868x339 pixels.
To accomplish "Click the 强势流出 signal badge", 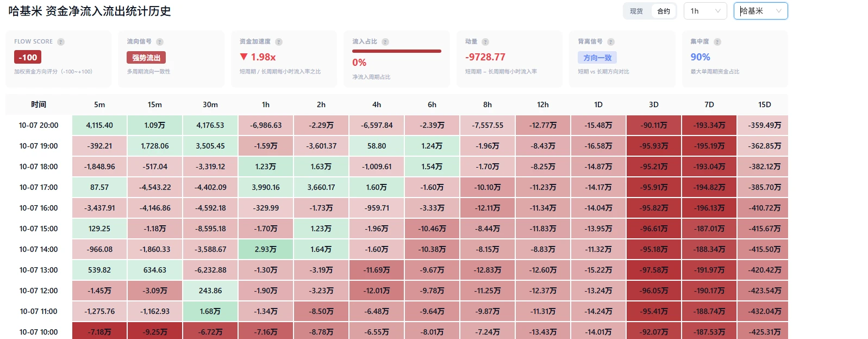I will [x=146, y=58].
